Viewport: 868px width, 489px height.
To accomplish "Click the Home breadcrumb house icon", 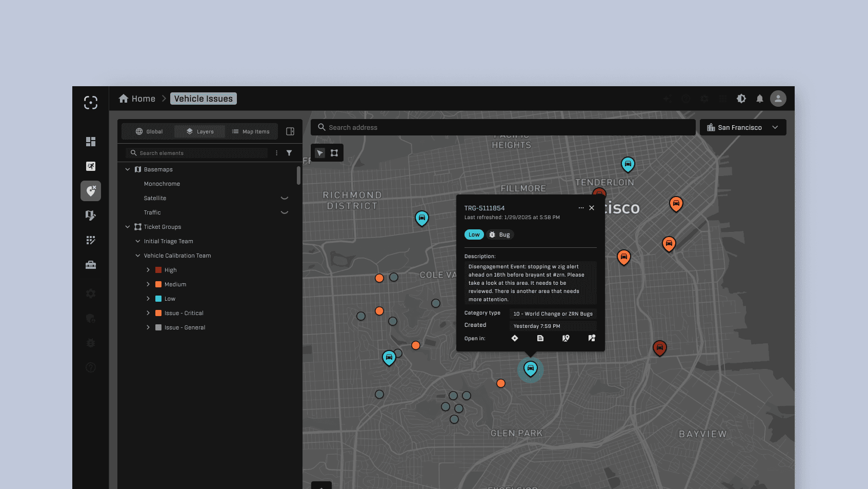I will click(x=124, y=99).
